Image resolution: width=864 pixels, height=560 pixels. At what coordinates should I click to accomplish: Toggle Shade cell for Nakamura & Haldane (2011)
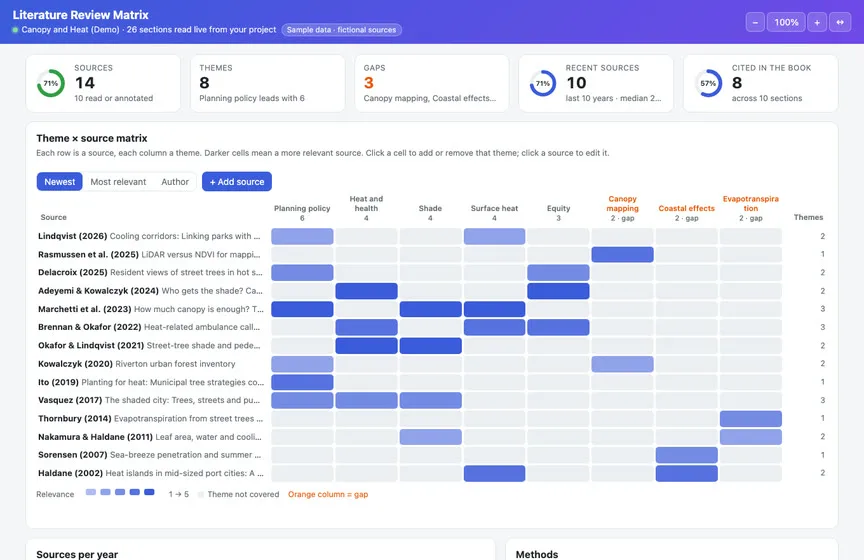430,437
